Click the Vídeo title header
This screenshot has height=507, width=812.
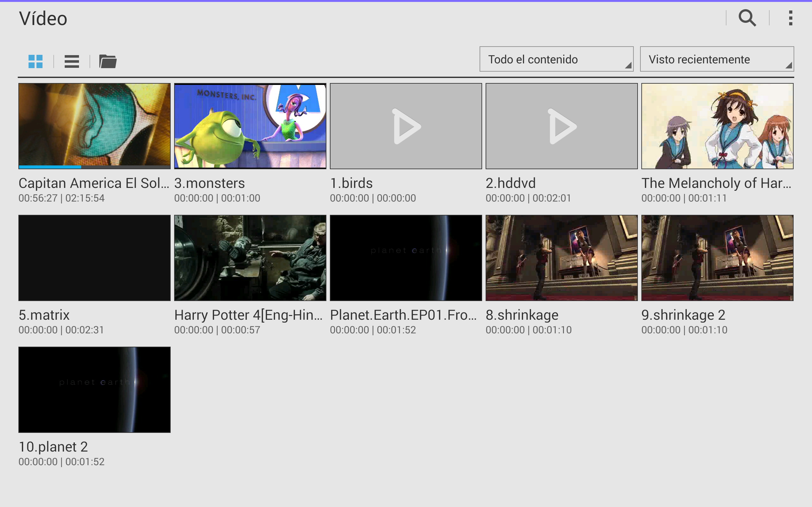[x=43, y=18]
